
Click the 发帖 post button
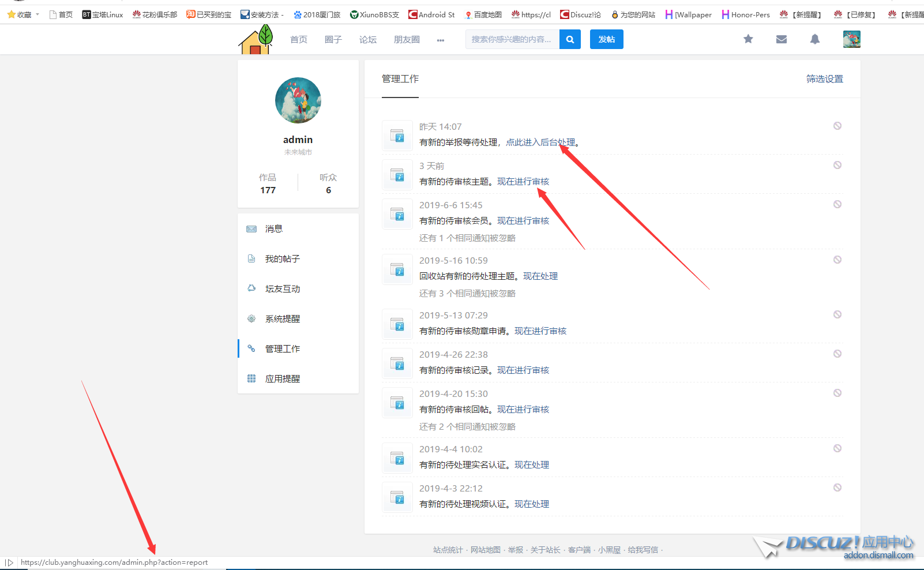point(606,39)
